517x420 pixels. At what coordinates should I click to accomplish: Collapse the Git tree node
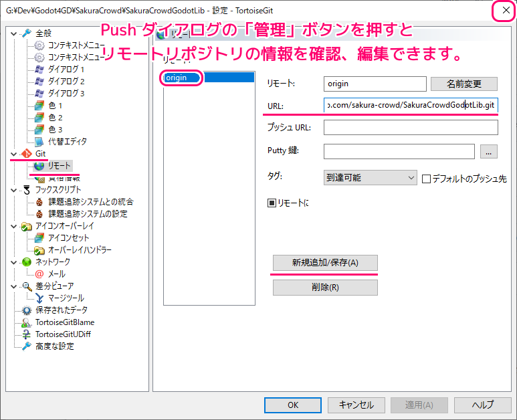[x=15, y=154]
